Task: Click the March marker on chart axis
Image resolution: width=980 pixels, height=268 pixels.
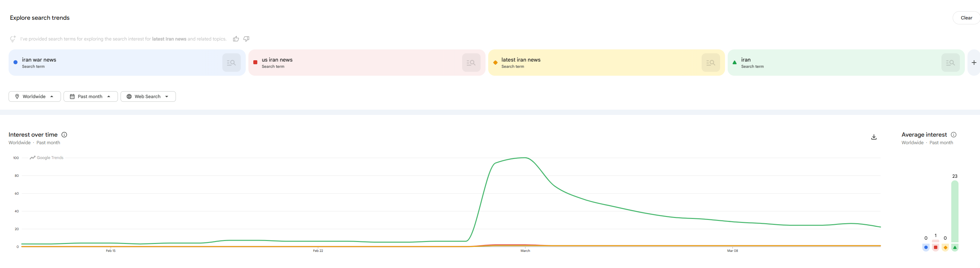Action: (525, 251)
